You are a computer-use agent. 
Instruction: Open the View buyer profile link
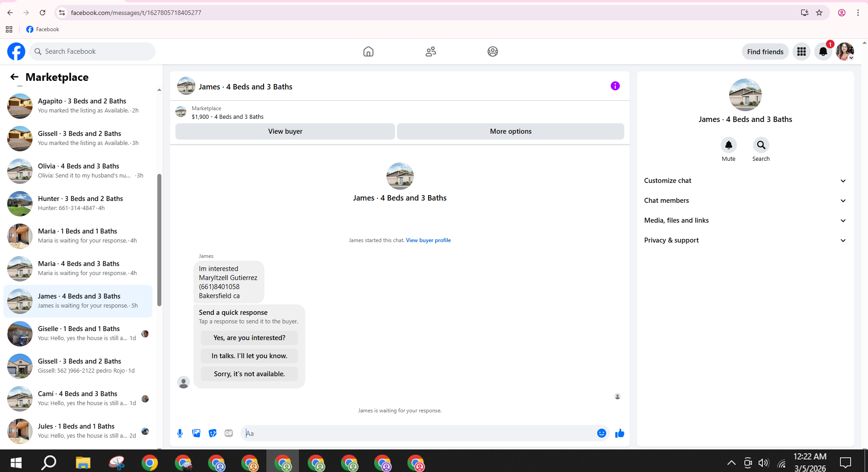click(428, 240)
